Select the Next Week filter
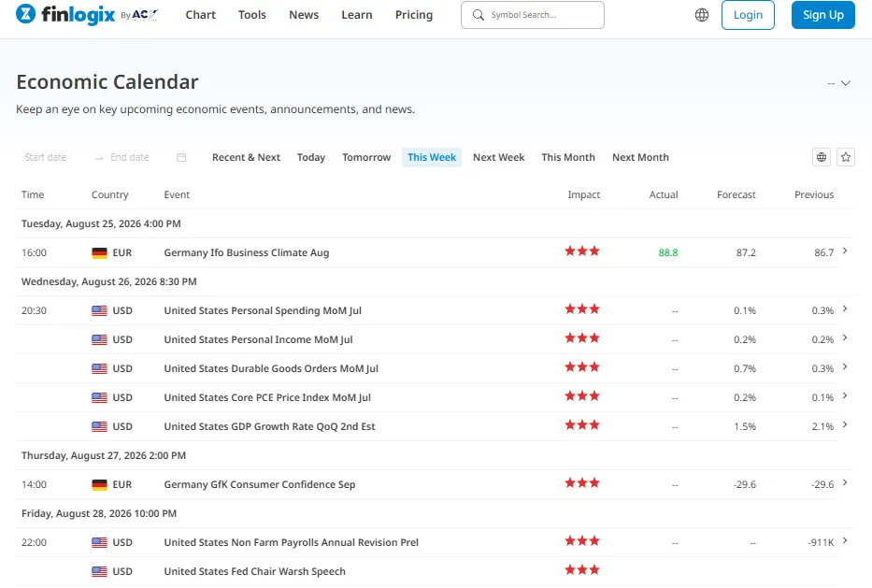 (499, 157)
